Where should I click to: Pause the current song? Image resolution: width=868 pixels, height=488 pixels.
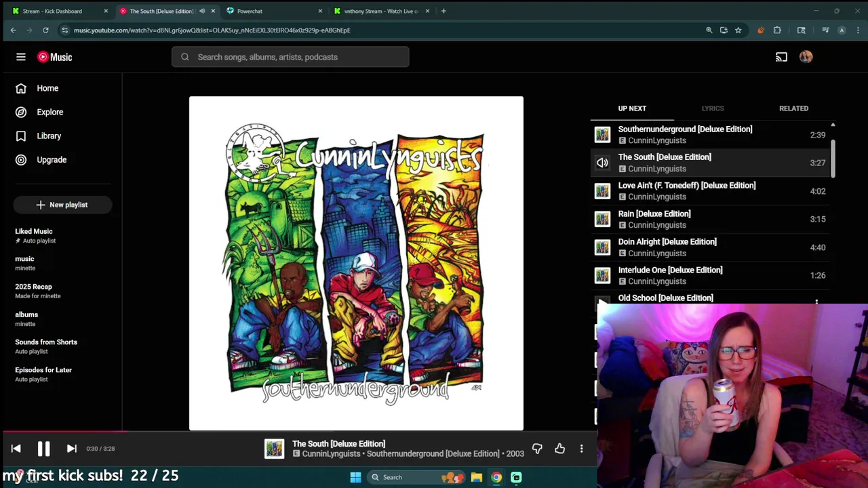click(x=43, y=449)
